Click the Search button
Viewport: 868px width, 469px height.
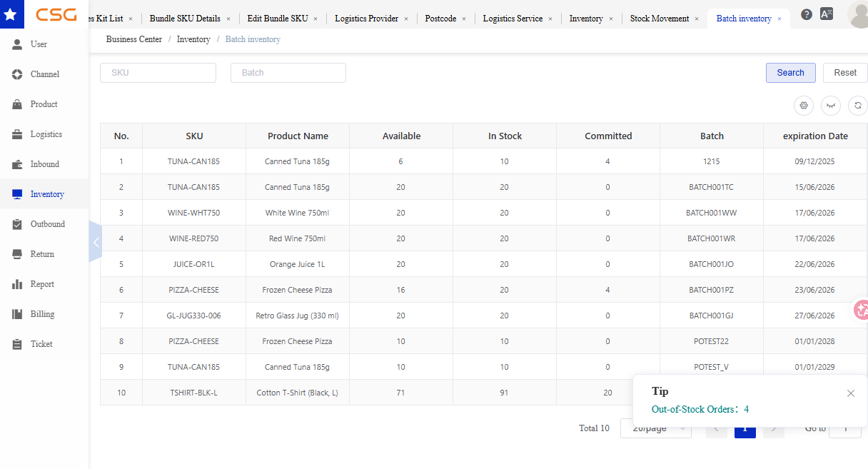[x=791, y=73]
